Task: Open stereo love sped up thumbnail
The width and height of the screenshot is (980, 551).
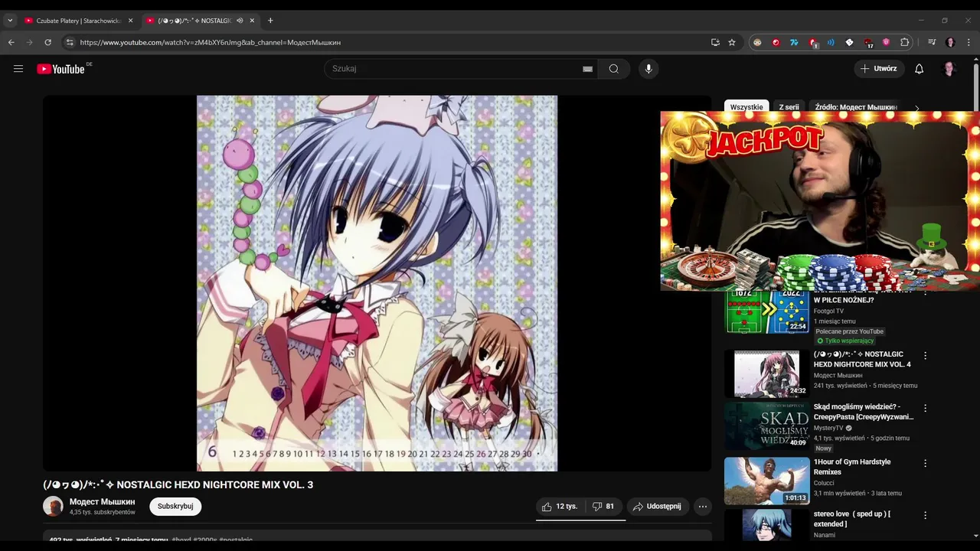Action: pos(766,524)
